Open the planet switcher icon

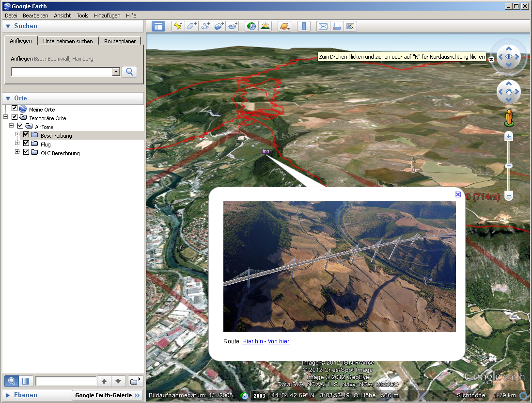284,26
